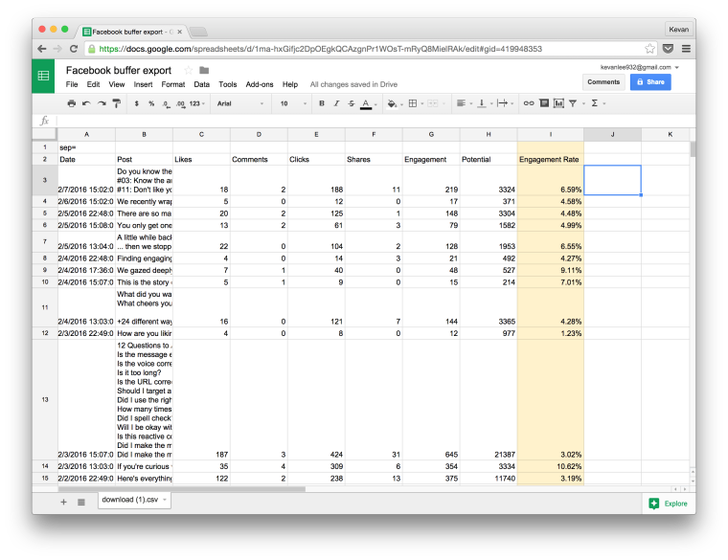
Task: Toggle strikethrough formatting
Action: click(352, 103)
